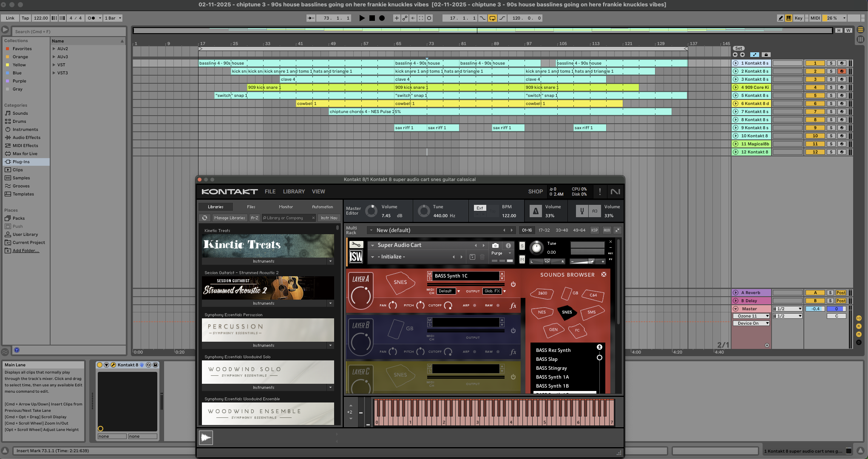The height and width of the screenshot is (459, 868).
Task: Switch Multi Rack to page 17-32
Action: tap(544, 230)
